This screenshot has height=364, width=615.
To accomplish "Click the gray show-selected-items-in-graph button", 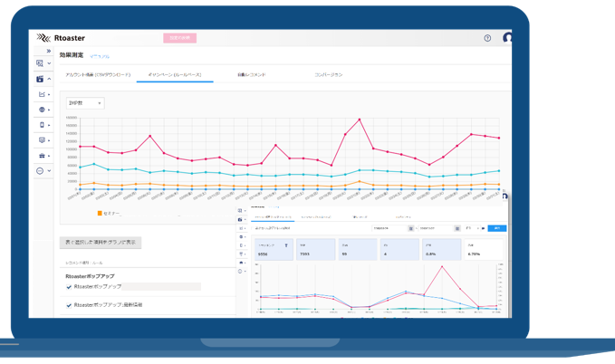I will click(101, 243).
